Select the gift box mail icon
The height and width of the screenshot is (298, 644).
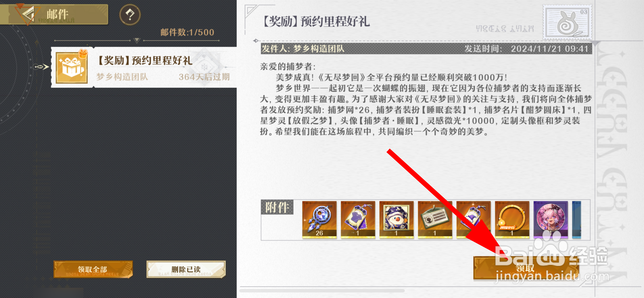72,67
